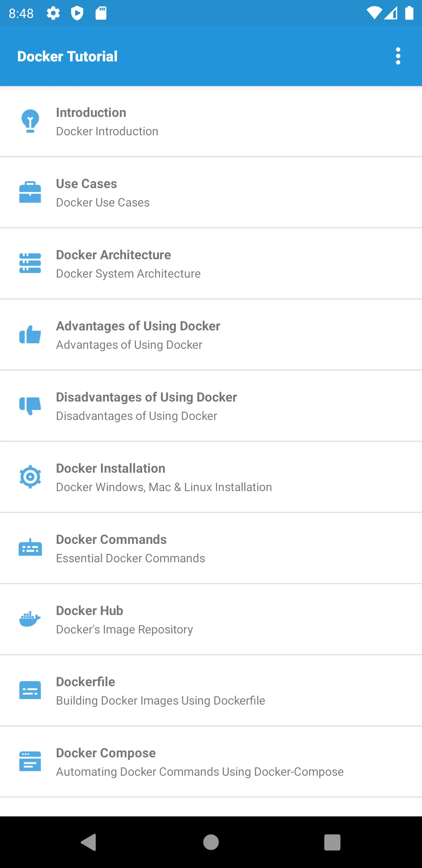Tap the 8:48 clock in status bar
422x868 pixels.
point(21,14)
